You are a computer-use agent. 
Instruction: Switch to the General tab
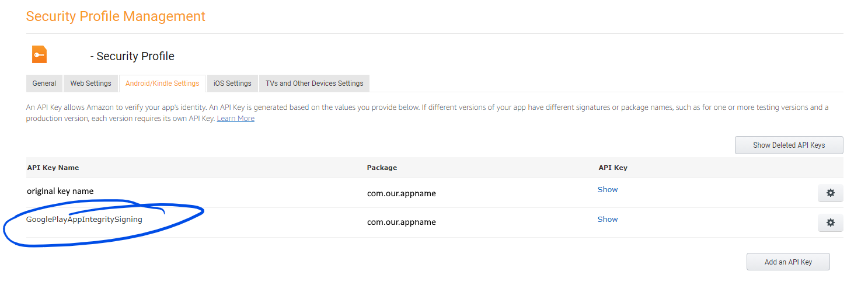tap(44, 84)
